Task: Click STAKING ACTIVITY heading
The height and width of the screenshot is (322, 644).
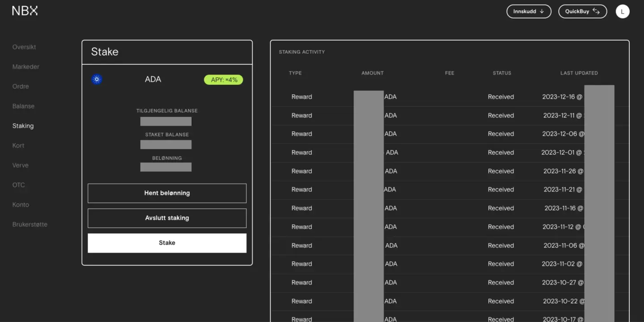Action: (302, 52)
